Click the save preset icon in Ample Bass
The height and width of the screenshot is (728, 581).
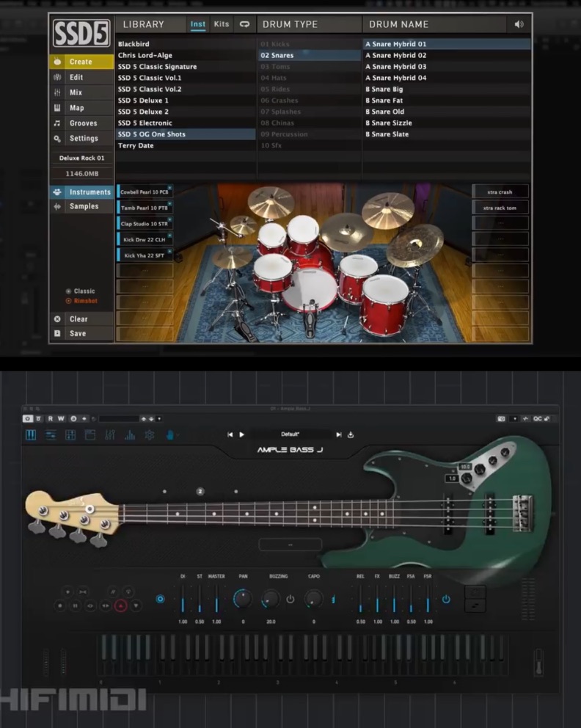[x=351, y=434]
